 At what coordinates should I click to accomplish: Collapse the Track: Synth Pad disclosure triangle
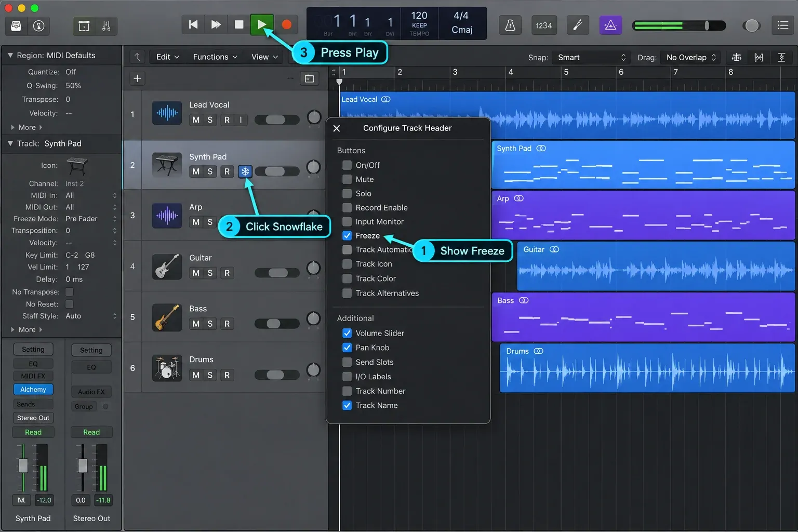coord(10,143)
